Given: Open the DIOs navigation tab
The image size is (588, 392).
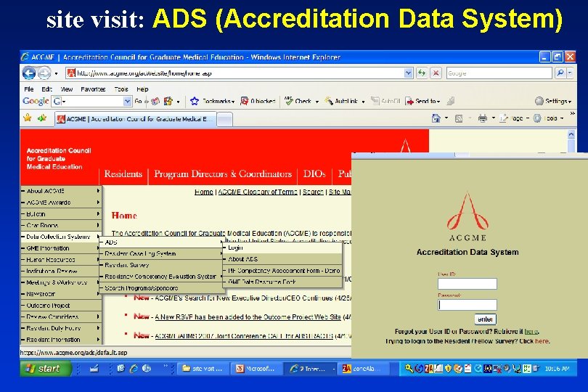Looking at the screenshot, I should coord(314,174).
